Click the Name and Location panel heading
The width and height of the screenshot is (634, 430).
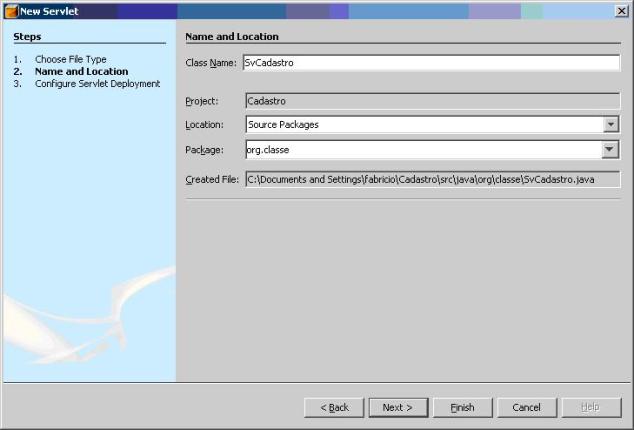tap(232, 37)
